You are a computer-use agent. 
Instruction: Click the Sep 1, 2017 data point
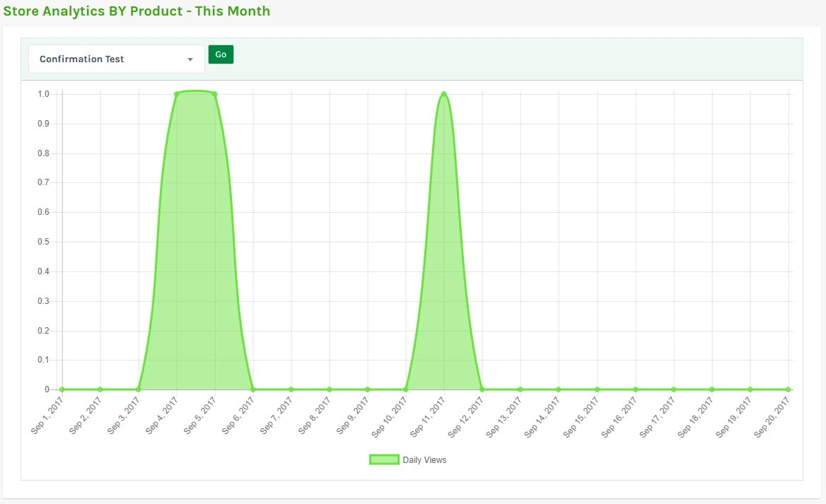pos(62,389)
